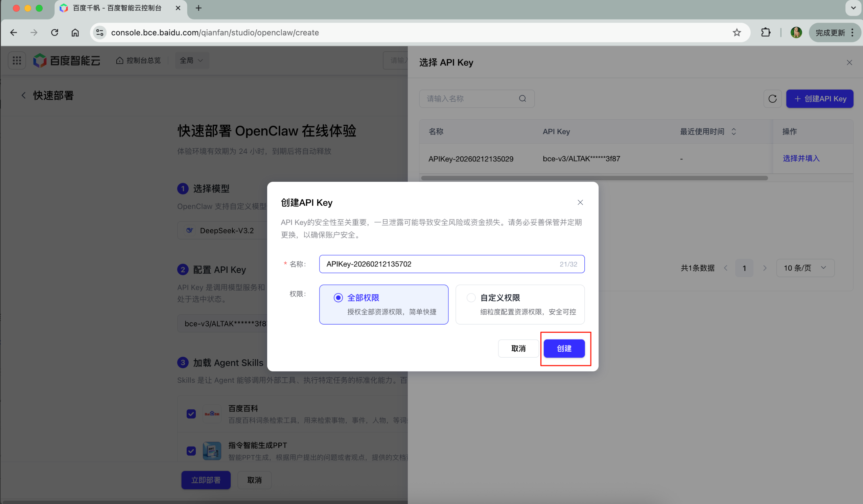Open the apps grid menu icon
The height and width of the screenshot is (504, 863).
coord(17,60)
